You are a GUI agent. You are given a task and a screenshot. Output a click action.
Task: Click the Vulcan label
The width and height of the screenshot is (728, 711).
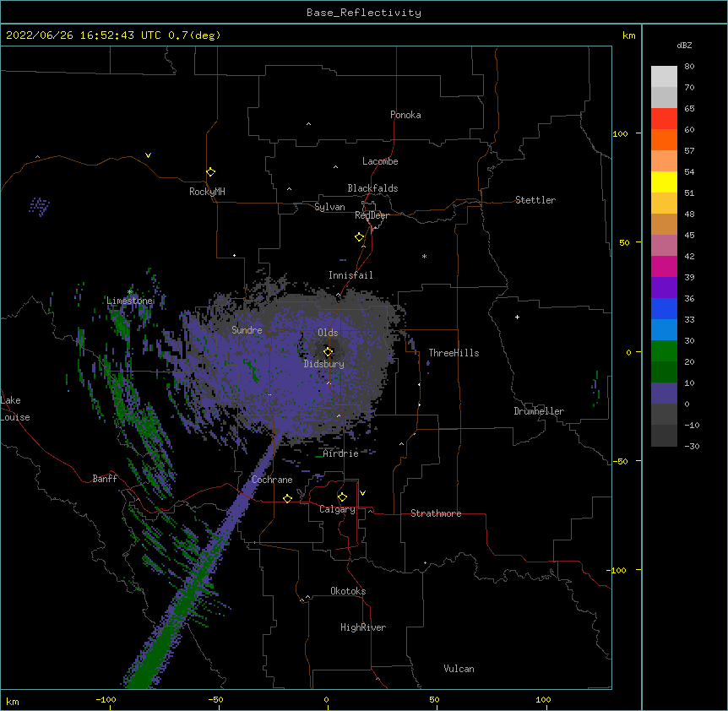point(459,669)
